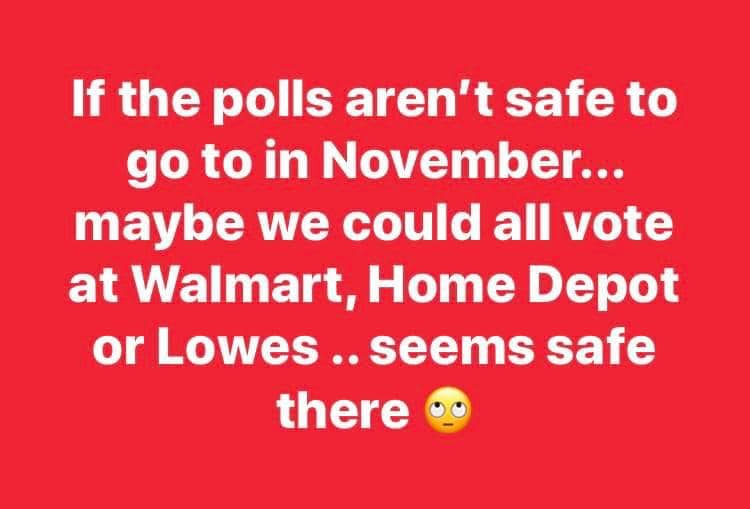
Task: Click the word 'there' beside the emoji
Action: 343,409
